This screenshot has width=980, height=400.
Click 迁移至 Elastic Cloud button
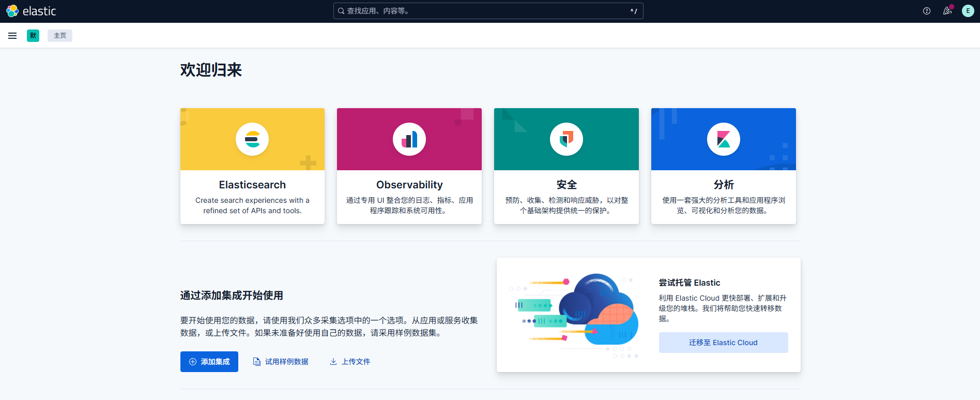[x=723, y=343]
